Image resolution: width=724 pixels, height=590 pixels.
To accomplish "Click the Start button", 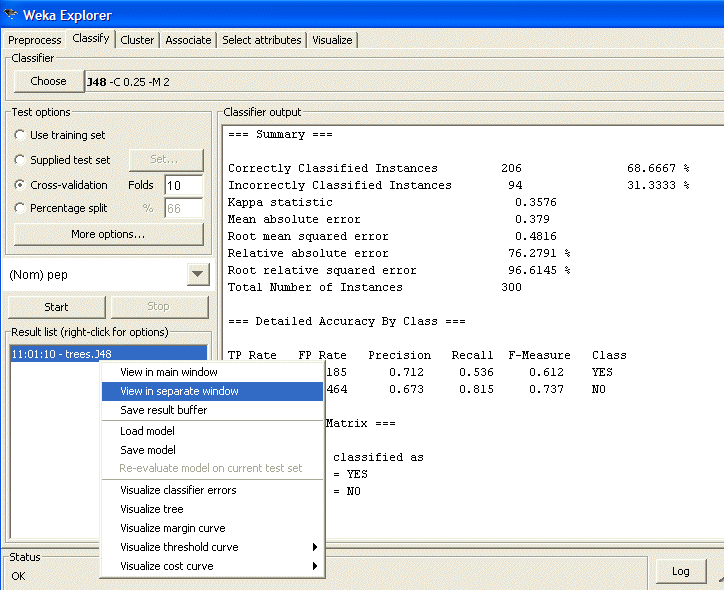I will point(56,307).
